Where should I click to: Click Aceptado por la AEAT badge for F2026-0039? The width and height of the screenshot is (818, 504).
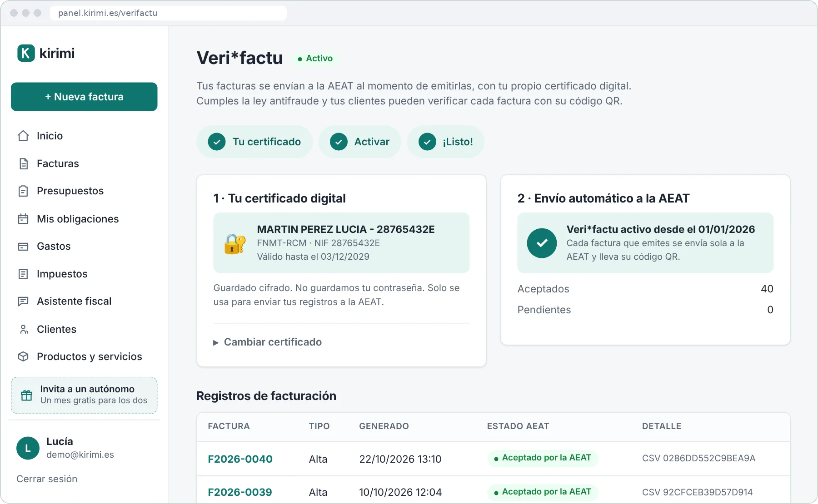543,492
